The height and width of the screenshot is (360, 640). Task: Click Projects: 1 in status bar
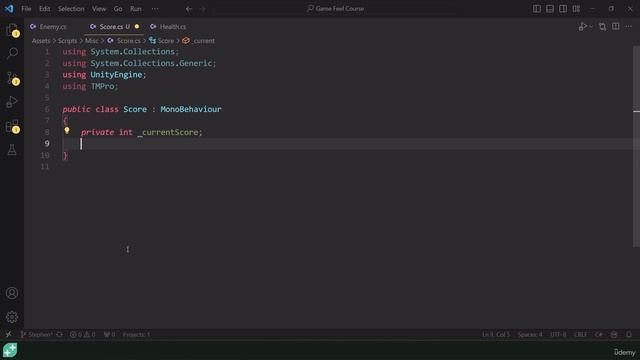(x=136, y=334)
